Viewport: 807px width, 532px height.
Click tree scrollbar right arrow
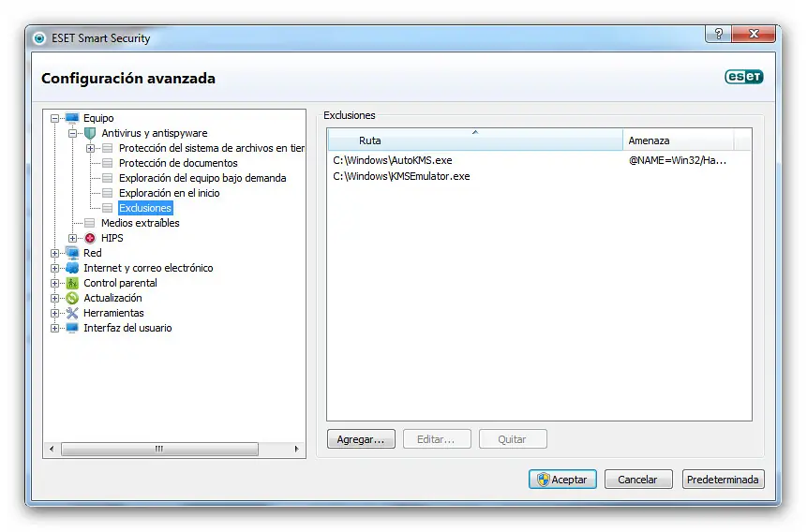click(x=296, y=450)
